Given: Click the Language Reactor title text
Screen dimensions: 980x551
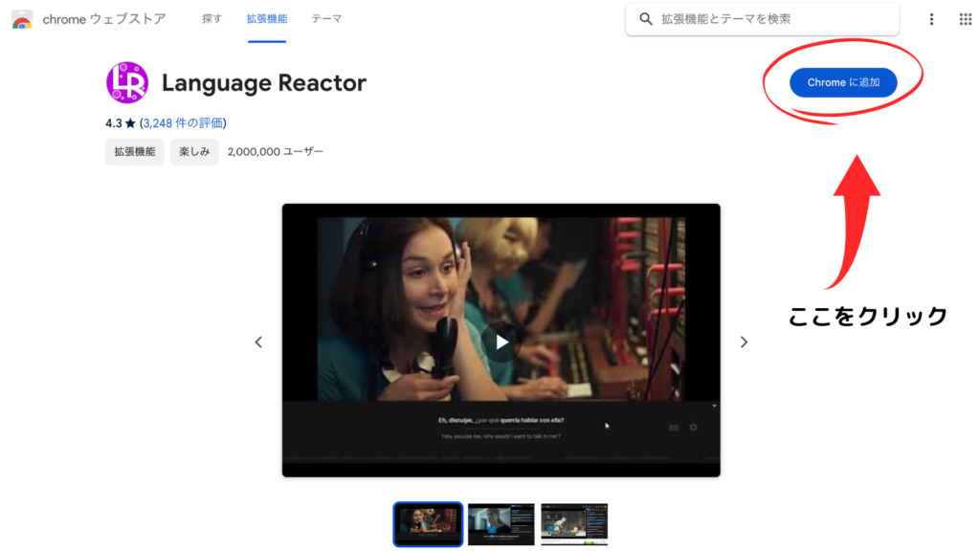Looking at the screenshot, I should point(264,83).
